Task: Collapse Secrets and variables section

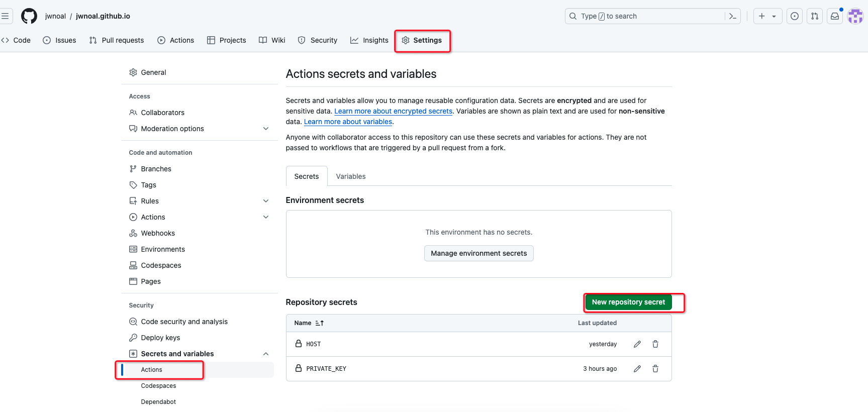Action: 266,354
